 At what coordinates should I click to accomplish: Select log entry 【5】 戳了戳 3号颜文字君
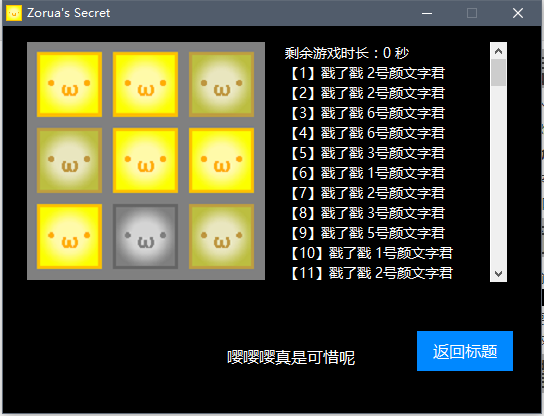[367, 153]
